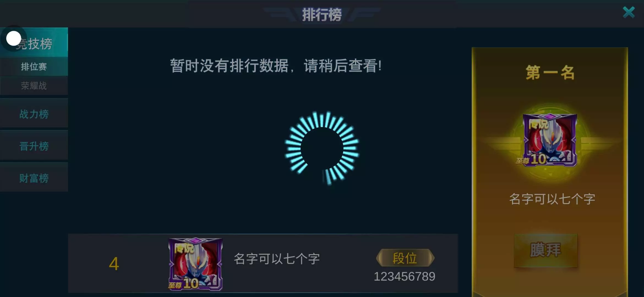Click the 排行榜 header title
Screen dimensions: 644x297
322,15
